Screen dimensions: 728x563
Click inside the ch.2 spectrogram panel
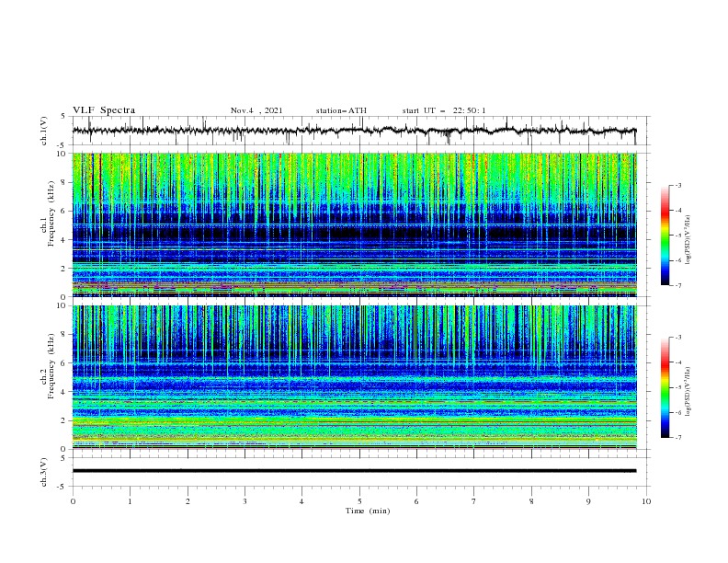pyautogui.click(x=355, y=377)
